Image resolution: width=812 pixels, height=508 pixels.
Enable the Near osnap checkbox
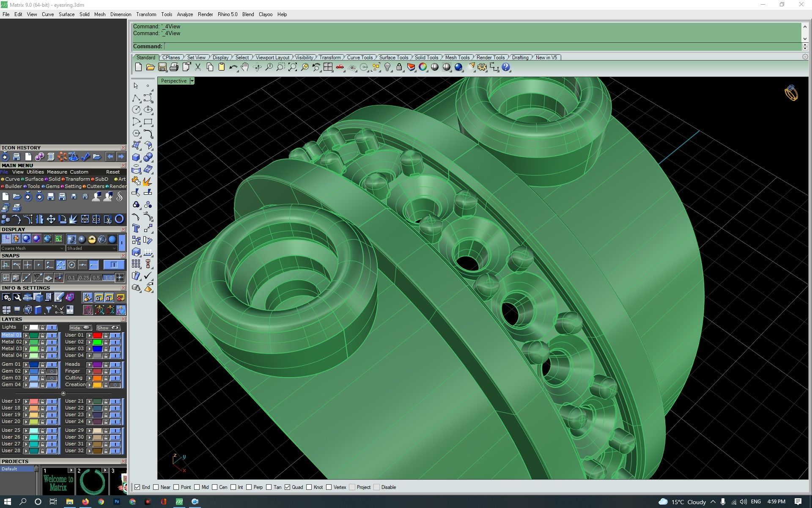(x=156, y=487)
